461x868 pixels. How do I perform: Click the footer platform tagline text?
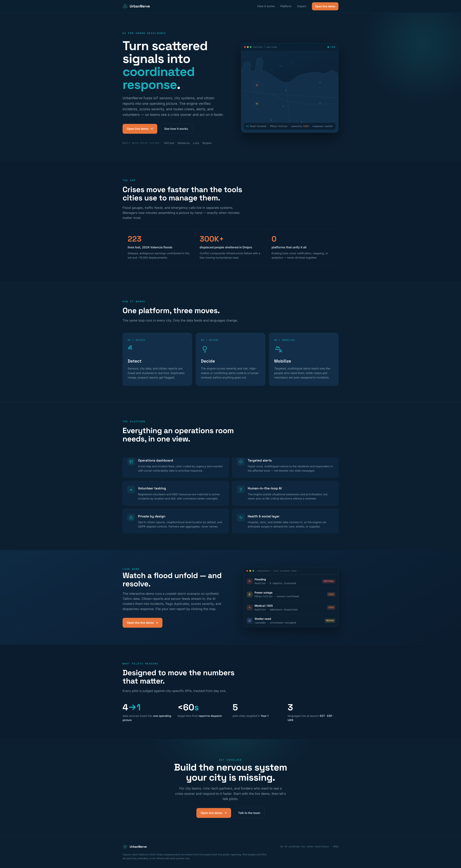(x=309, y=847)
